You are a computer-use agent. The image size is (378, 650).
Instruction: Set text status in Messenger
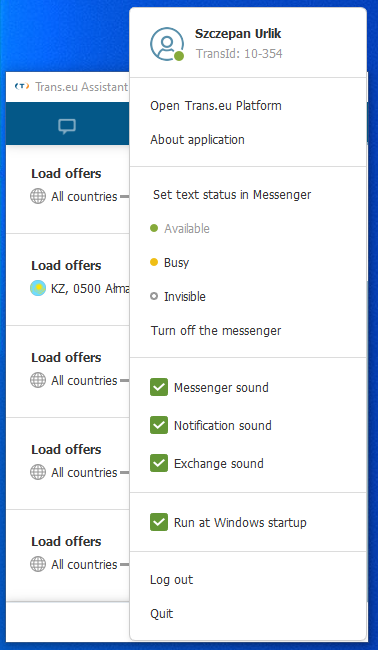[x=232, y=194]
